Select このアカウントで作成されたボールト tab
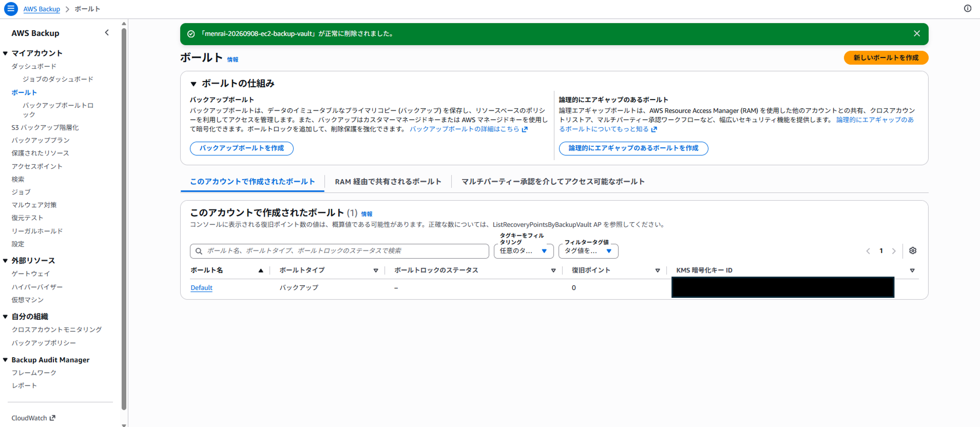This screenshot has width=980, height=427. point(252,182)
